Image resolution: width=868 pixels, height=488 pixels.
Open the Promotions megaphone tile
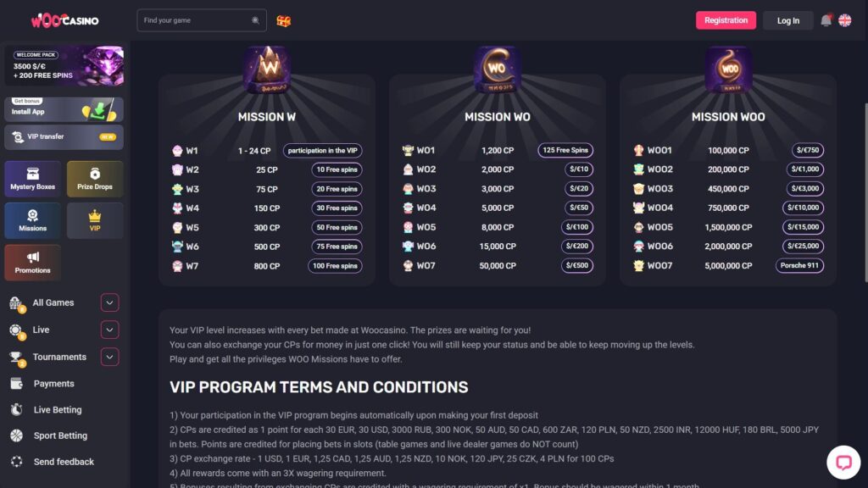point(32,263)
